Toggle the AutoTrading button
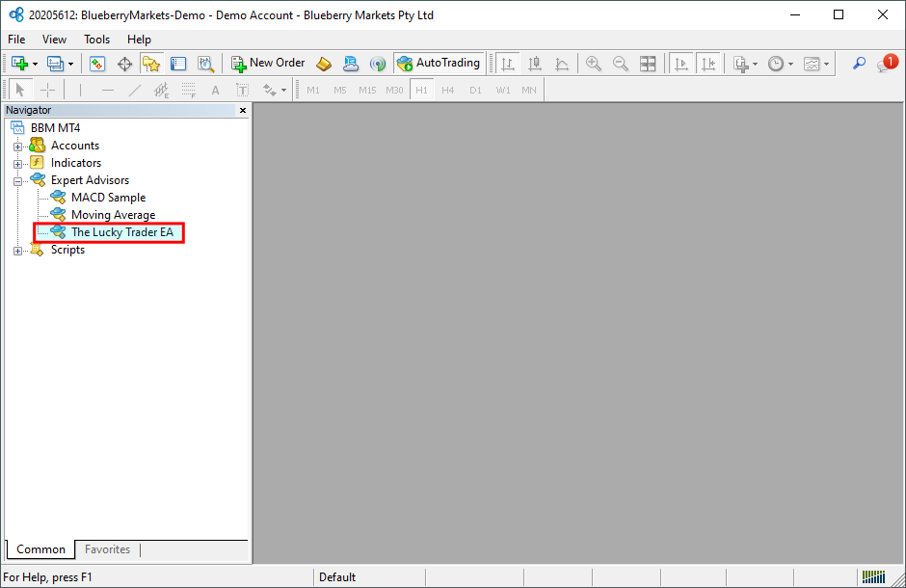The width and height of the screenshot is (906, 588). click(439, 63)
